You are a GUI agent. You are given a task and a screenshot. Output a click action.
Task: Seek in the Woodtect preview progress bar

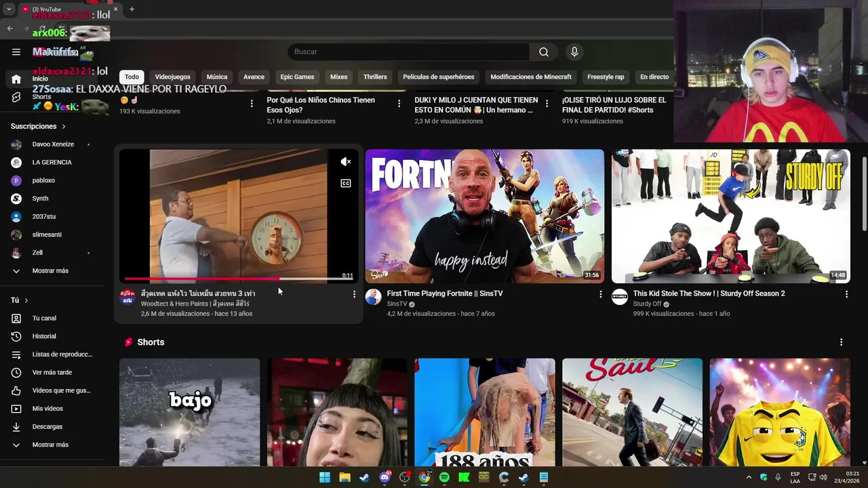[237, 279]
